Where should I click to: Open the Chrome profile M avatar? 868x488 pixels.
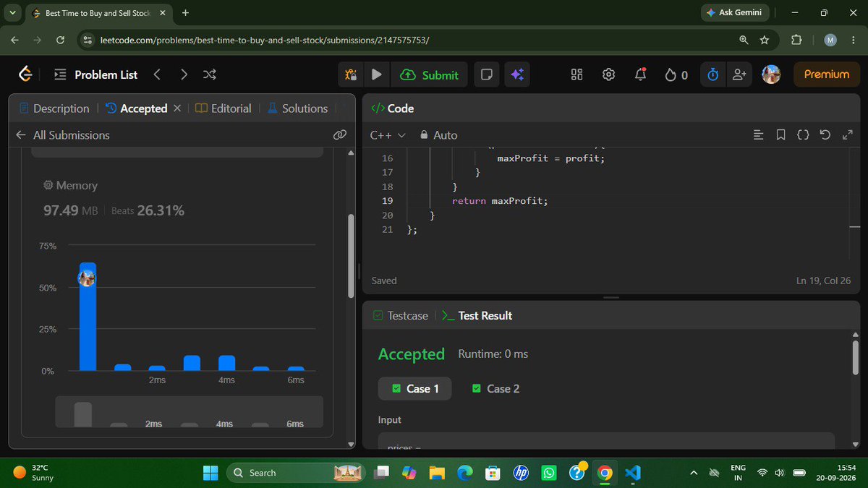point(830,40)
